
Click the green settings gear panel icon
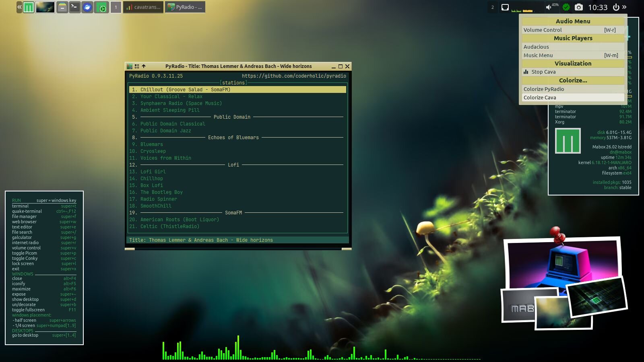pyautogui.click(x=103, y=7)
